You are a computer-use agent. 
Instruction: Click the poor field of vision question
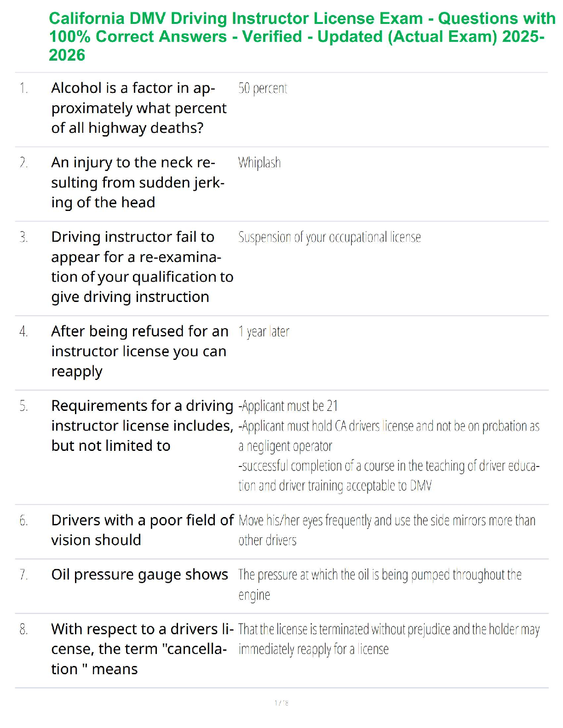(142, 530)
